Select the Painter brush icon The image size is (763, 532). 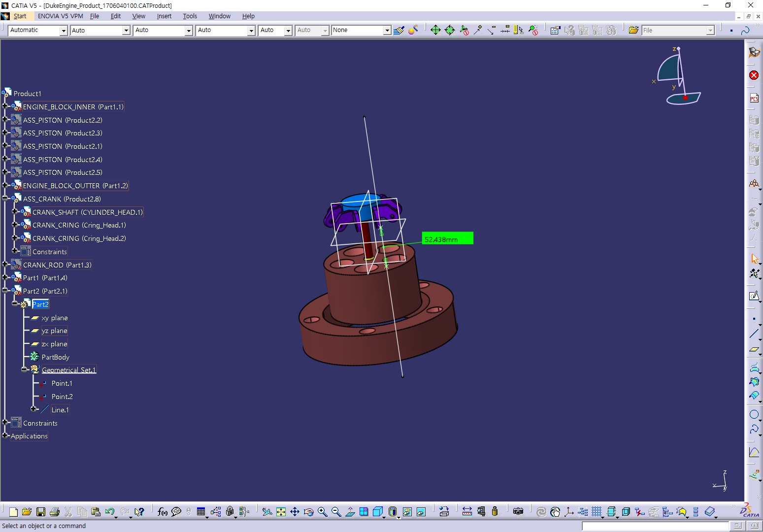399,30
